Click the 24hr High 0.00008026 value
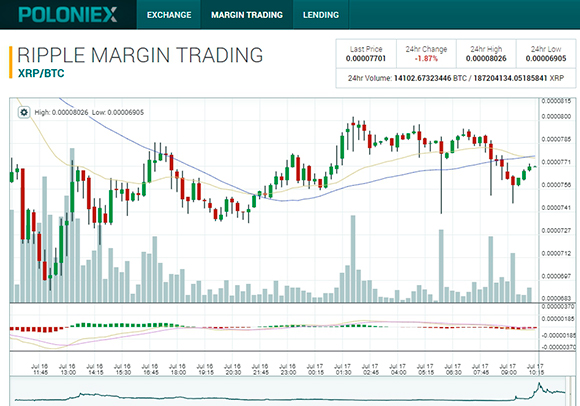 486,58
